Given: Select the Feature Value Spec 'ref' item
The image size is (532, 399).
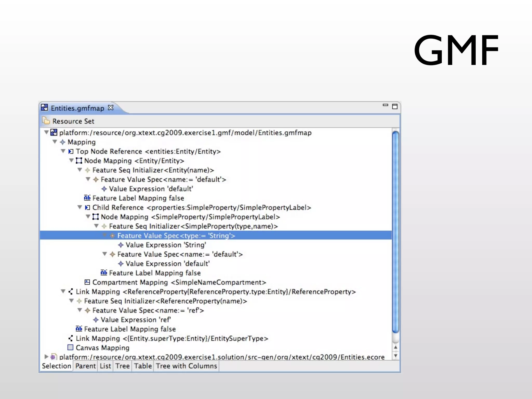Looking at the screenshot, I should pos(148,310).
